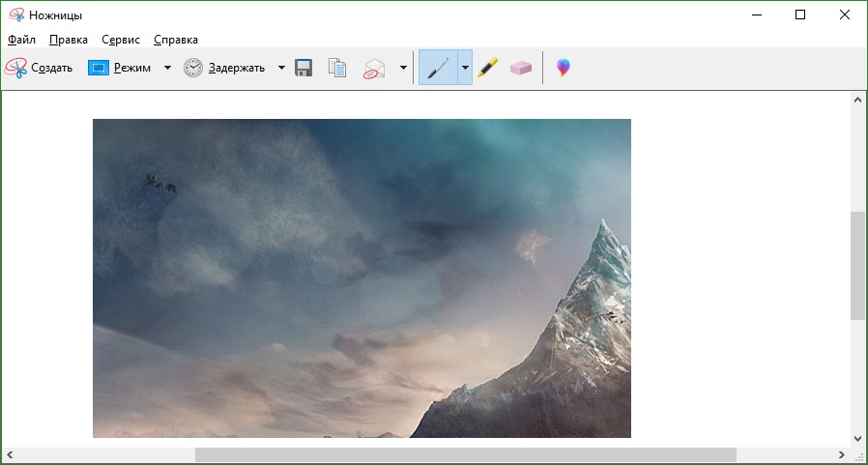Image resolution: width=868 pixels, height=465 pixels.
Task: Open Pen color options dropdown arrow
Action: point(465,68)
